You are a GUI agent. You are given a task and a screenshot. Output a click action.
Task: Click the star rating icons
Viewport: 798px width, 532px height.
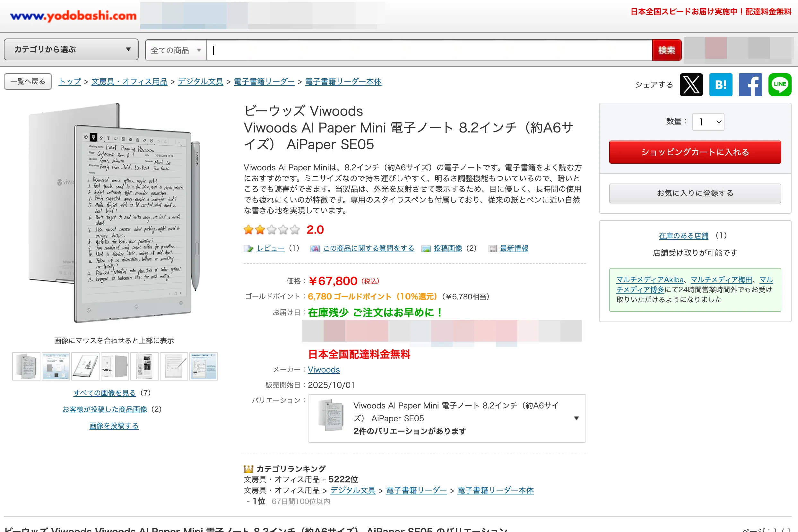(272, 230)
